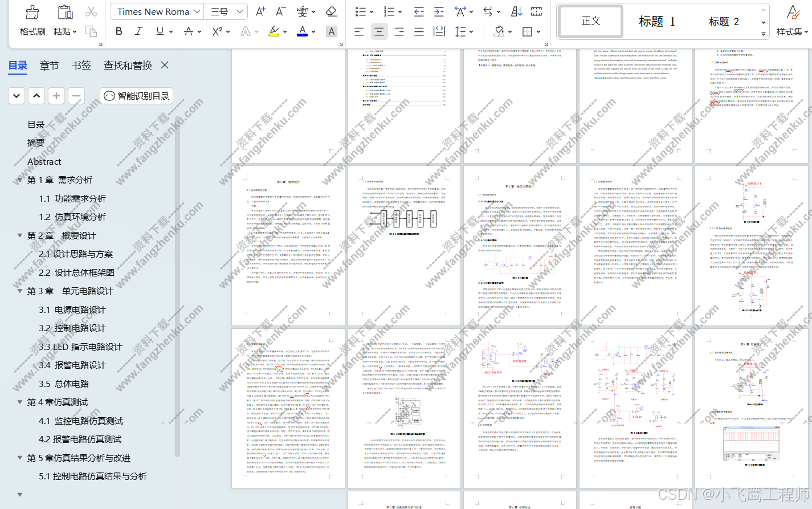Switch to the 章节 tab
Screen dimensions: 812x509
pos(50,66)
